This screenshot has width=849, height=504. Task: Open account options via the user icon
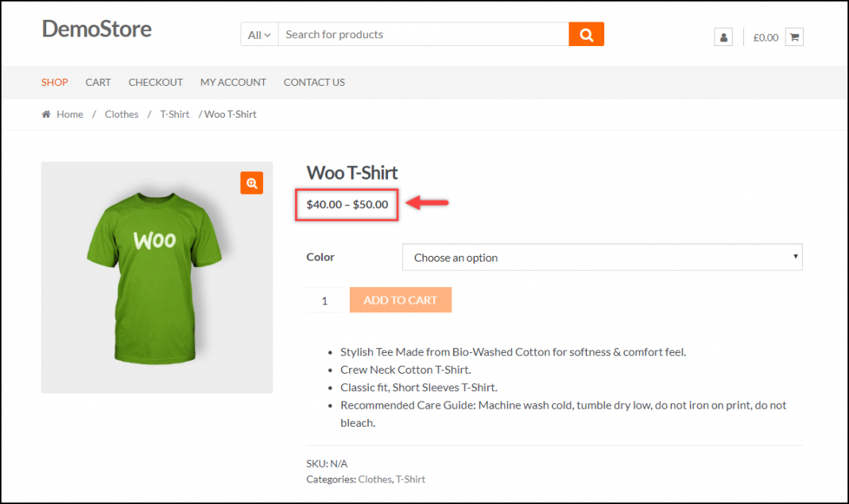[723, 37]
